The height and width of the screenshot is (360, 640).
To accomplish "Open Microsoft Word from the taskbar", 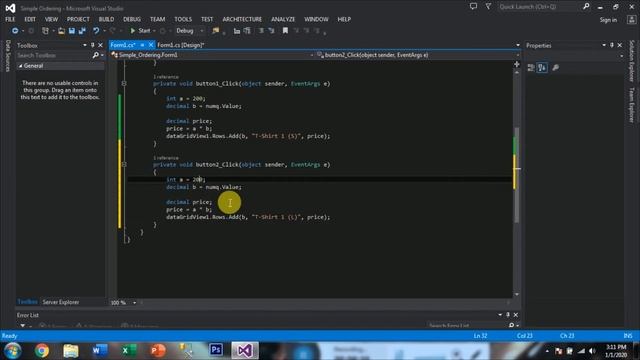I will coord(100,351).
